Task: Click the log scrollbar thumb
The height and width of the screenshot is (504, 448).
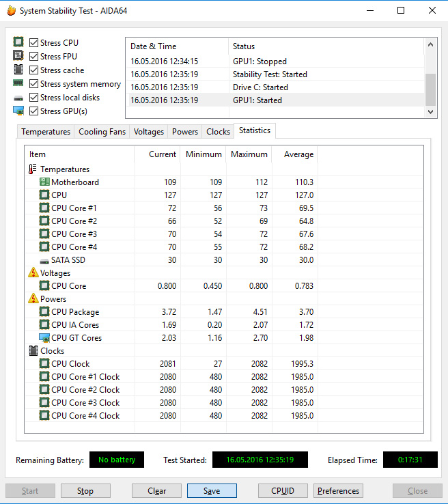Action: (431, 89)
